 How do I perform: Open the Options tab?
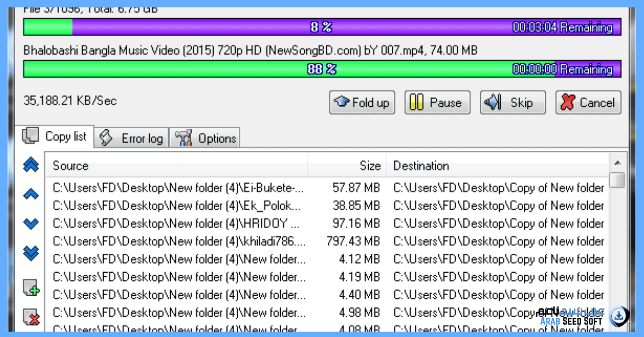click(x=205, y=138)
